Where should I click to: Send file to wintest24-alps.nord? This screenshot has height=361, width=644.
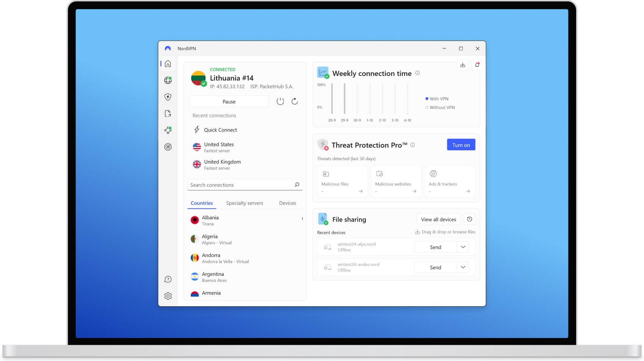[436, 247]
